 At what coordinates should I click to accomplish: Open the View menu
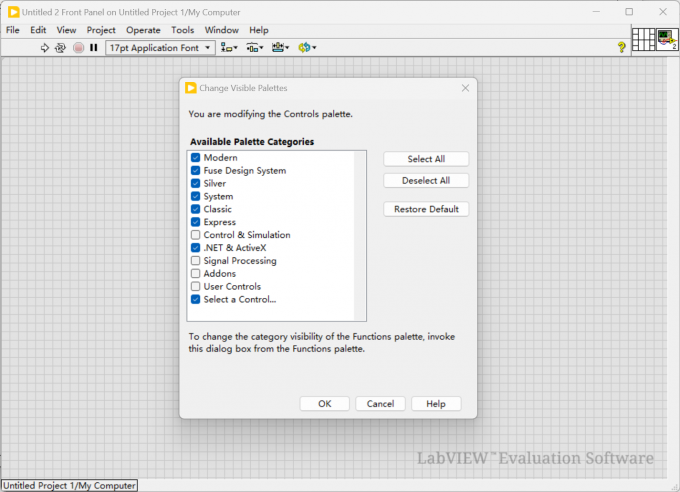(66, 30)
